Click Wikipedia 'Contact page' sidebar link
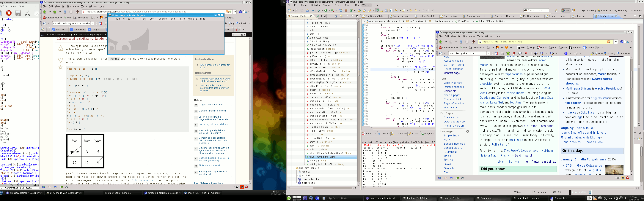 452,73
